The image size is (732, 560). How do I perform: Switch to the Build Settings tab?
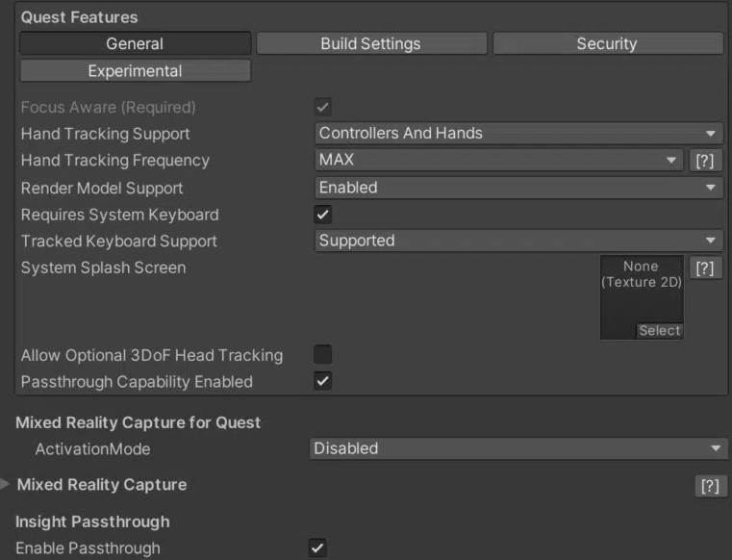pos(371,43)
